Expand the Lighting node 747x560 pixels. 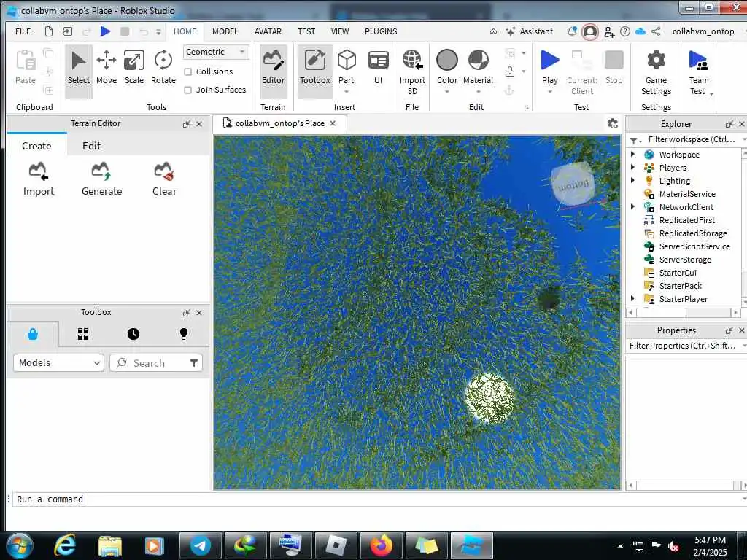click(x=632, y=181)
